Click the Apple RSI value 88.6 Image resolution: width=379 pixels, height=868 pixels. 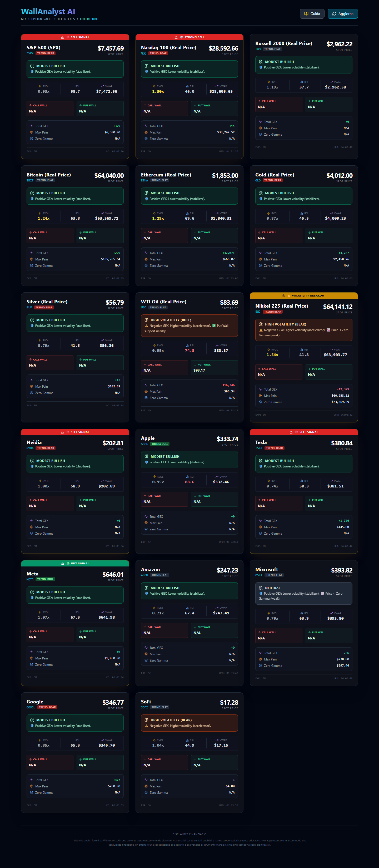tap(190, 482)
